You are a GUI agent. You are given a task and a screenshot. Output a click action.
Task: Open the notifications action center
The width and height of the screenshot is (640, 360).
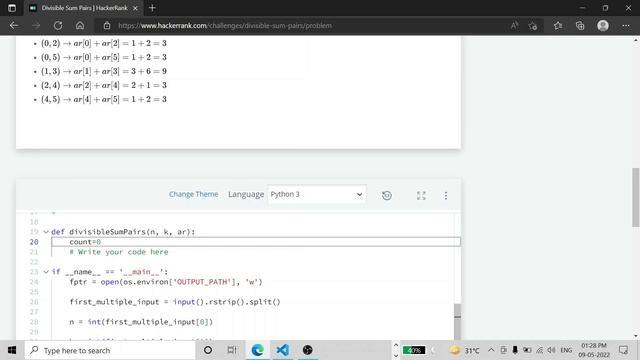coord(623,350)
